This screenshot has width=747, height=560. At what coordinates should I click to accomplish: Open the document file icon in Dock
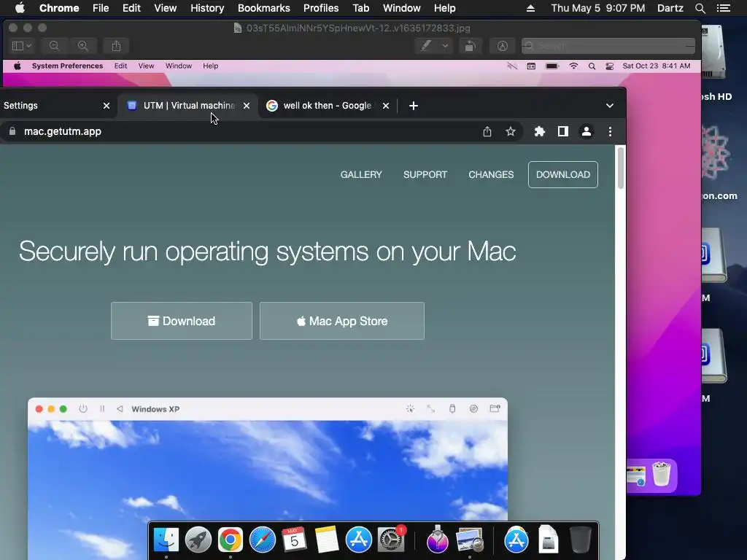pyautogui.click(x=549, y=540)
